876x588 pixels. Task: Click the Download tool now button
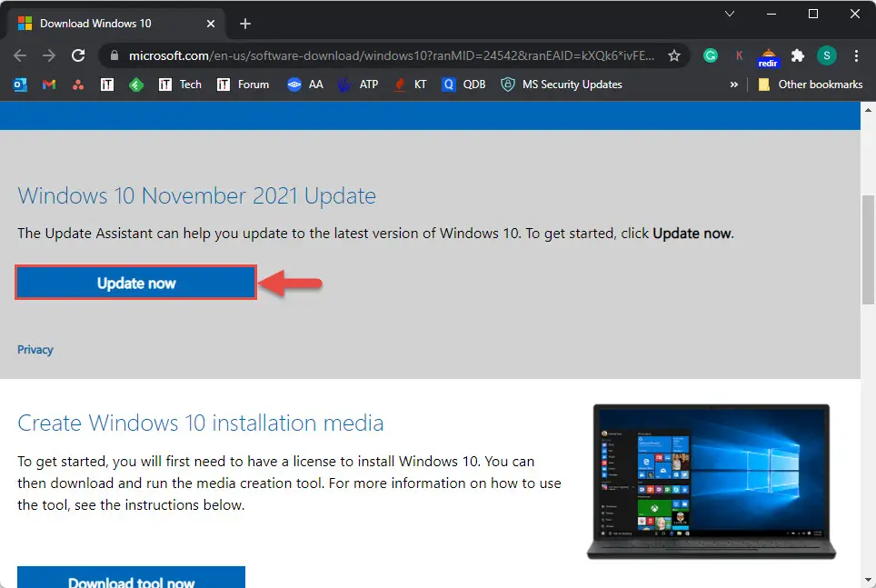tap(131, 578)
